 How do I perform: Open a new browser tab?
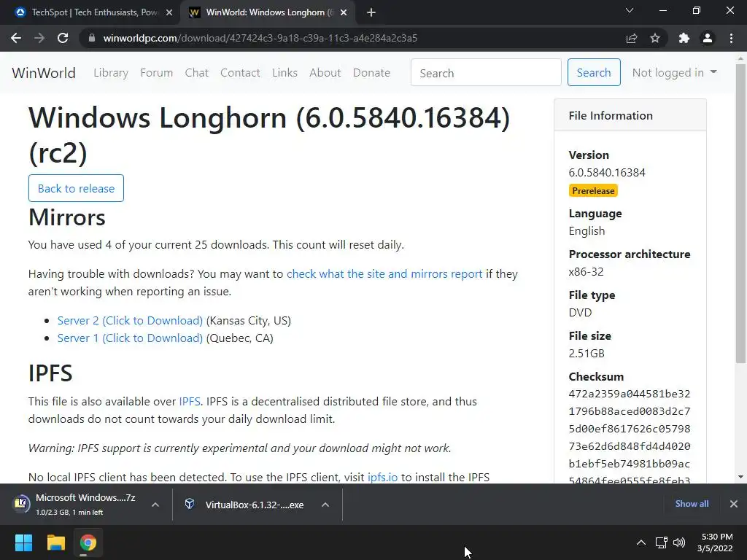(x=371, y=12)
